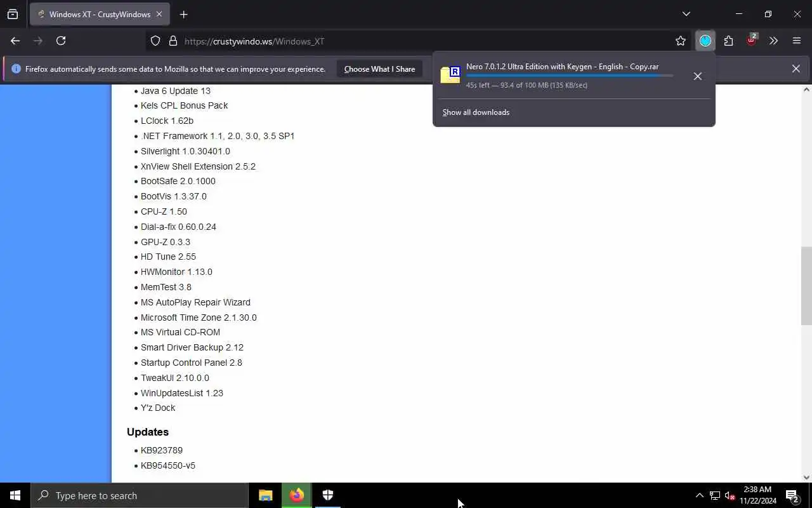Image resolution: width=812 pixels, height=508 pixels.
Task: Click the Nero rar file icon
Action: pyautogui.click(x=450, y=75)
